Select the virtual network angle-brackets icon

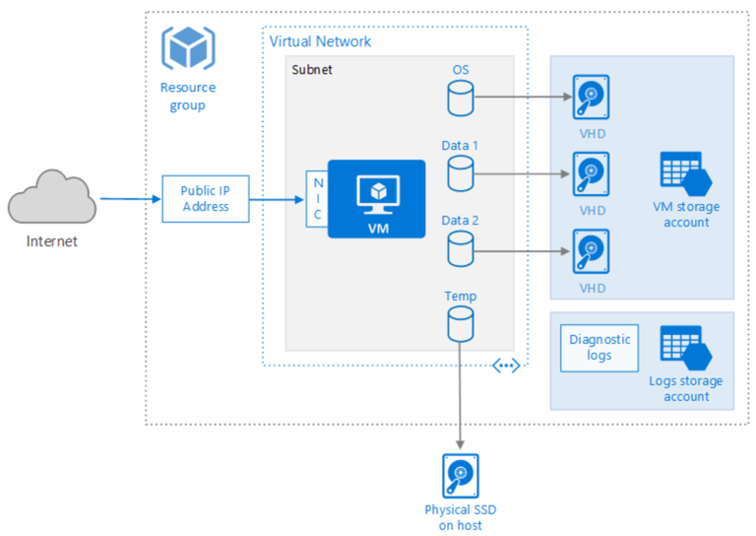point(506,366)
